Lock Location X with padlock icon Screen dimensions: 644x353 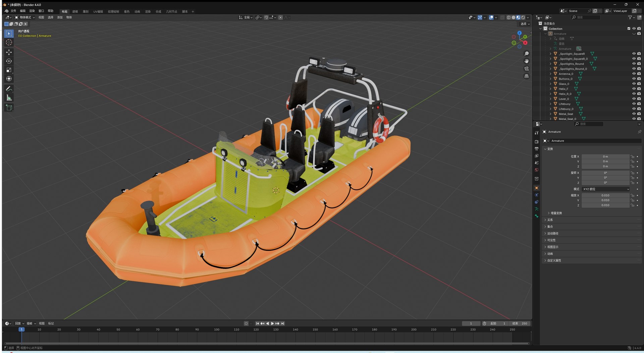tap(633, 157)
